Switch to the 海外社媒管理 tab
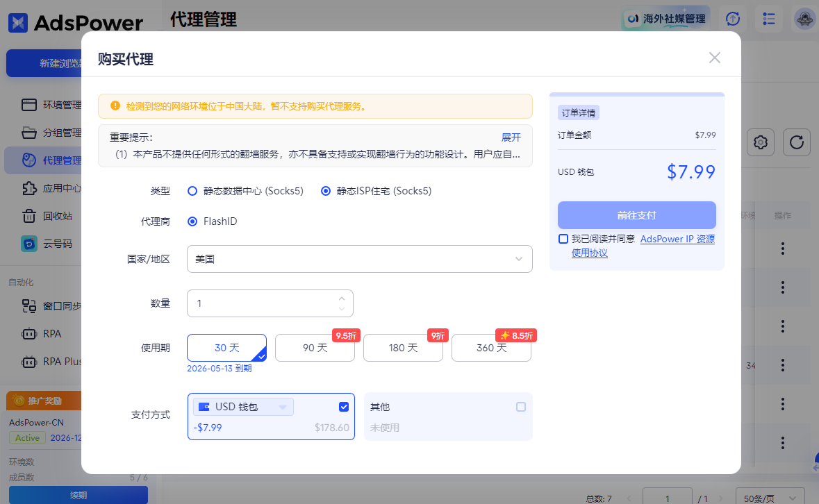819x504 pixels. [665, 19]
